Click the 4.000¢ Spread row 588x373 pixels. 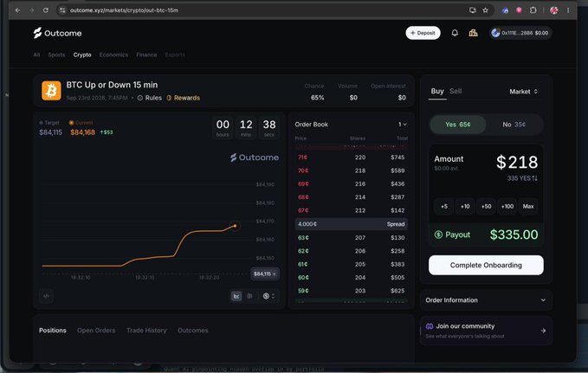click(x=351, y=224)
